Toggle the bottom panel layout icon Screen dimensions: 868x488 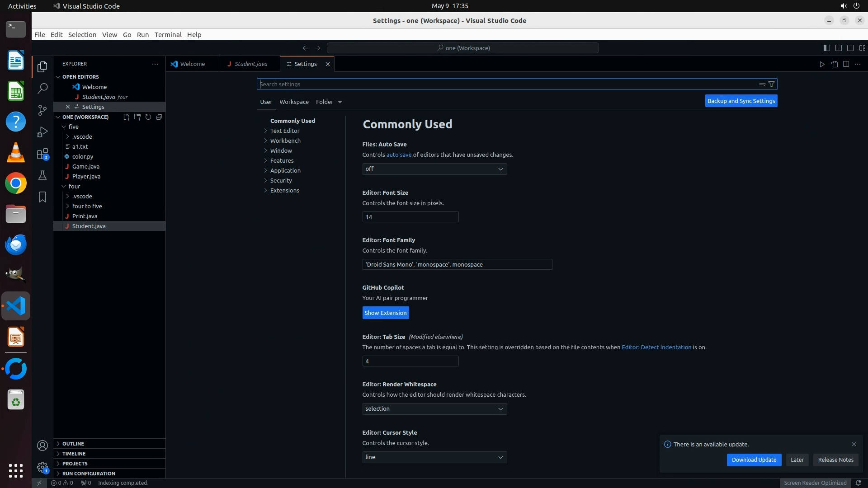[x=838, y=48]
